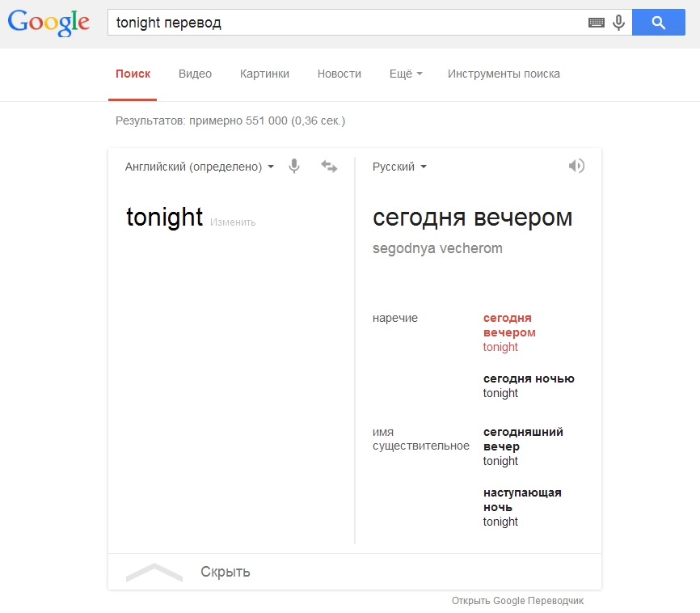The height and width of the screenshot is (613, 700).
Task: Swap translation languages with arrows icon
Action: click(329, 166)
